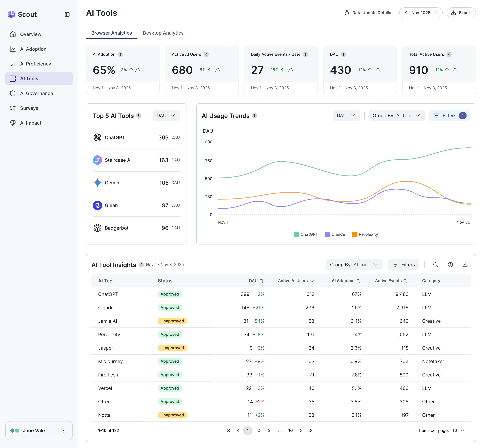Go to previous month arrow beside Nov 2025

tap(406, 13)
